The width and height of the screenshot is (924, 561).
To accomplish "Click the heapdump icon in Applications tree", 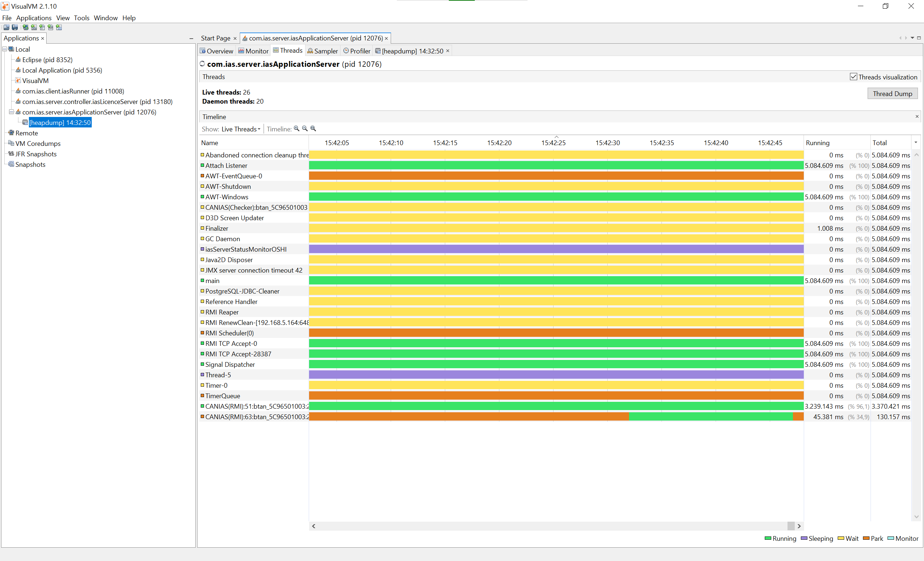I will point(25,123).
